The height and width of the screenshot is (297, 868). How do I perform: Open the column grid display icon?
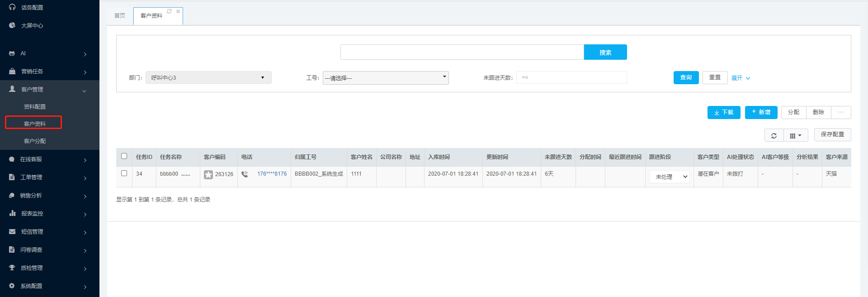(x=795, y=135)
